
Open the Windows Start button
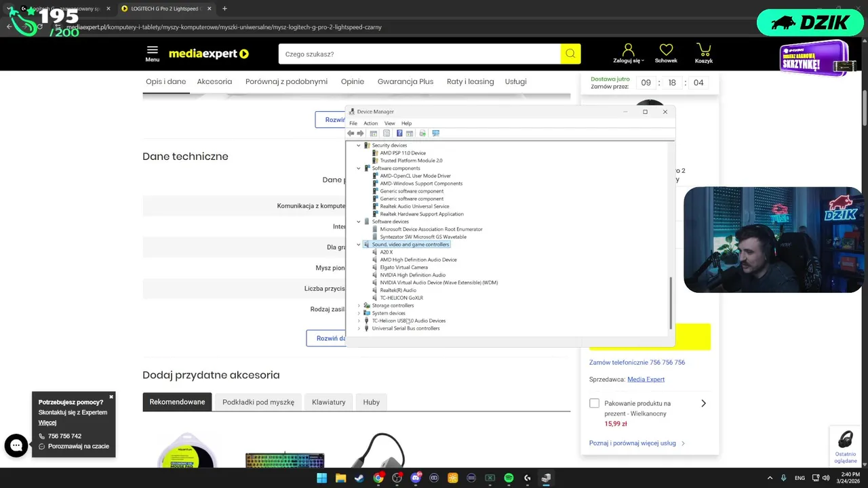[321, 478]
